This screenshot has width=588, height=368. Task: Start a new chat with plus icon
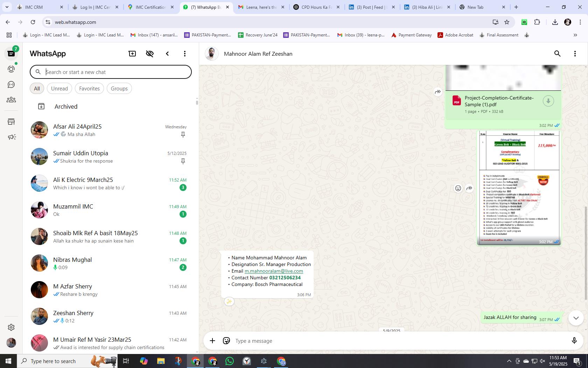(x=132, y=54)
